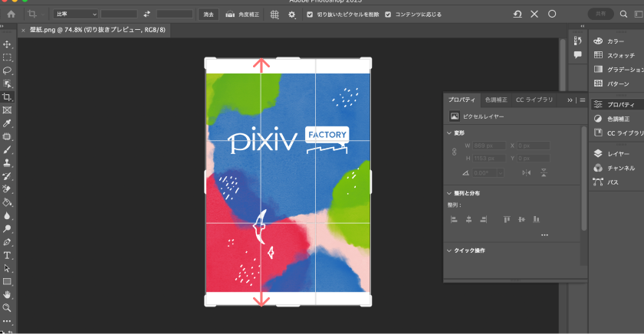Switch to the 色調補正 tab
Image resolution: width=644 pixels, height=334 pixels.
pos(496,100)
